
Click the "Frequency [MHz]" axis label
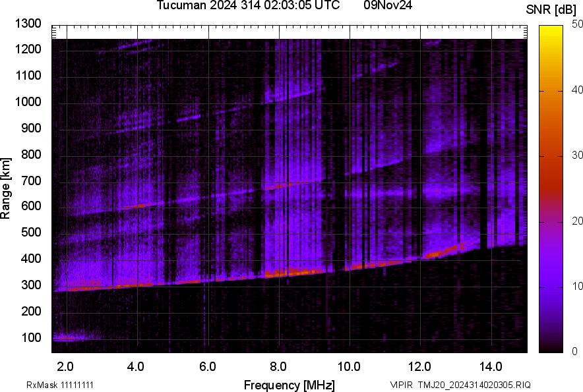click(289, 385)
